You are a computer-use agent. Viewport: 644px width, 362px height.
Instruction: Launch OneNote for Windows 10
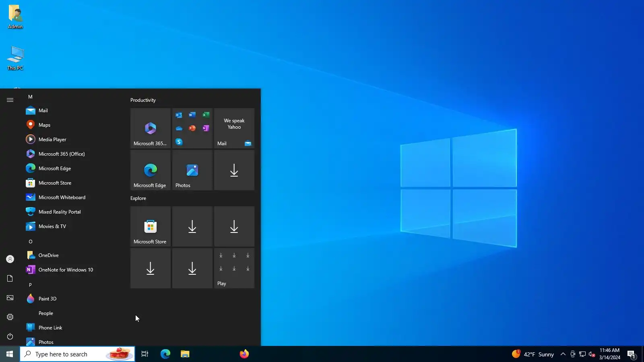point(72,270)
